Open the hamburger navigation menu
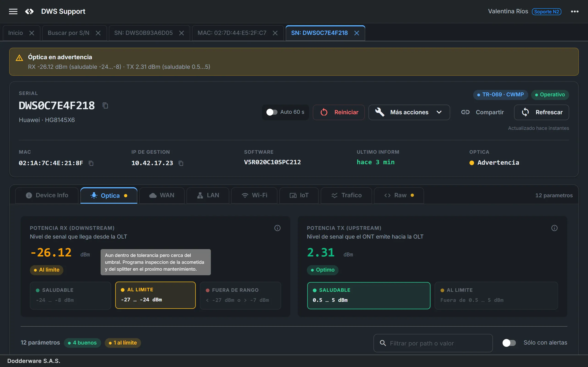Viewport: 588px width, 367px height. (x=13, y=11)
